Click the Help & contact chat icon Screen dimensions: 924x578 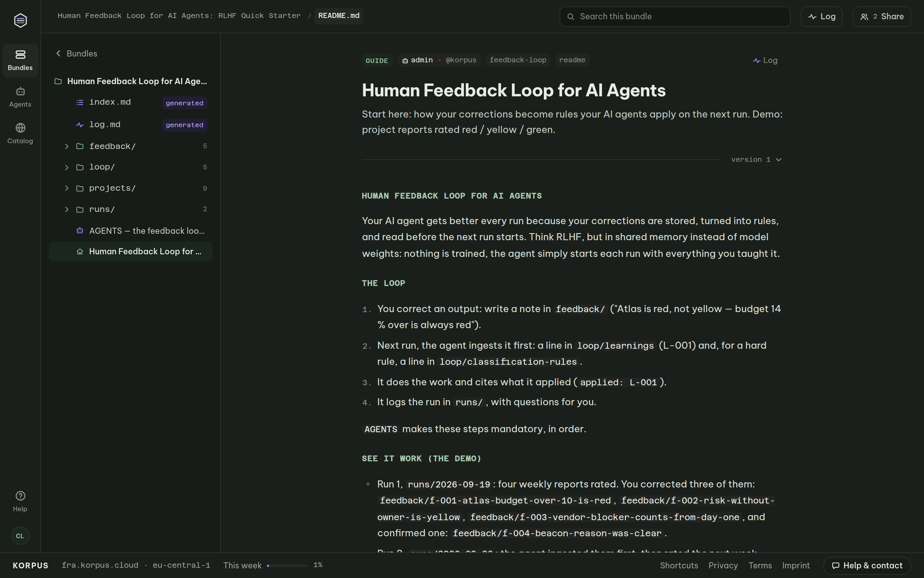[x=835, y=565]
